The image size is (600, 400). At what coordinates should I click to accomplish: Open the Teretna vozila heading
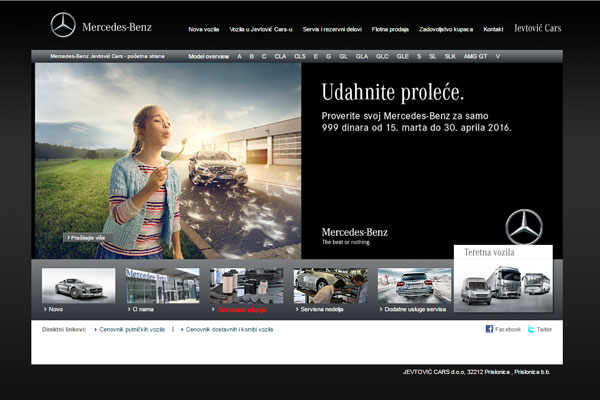pos(489,252)
